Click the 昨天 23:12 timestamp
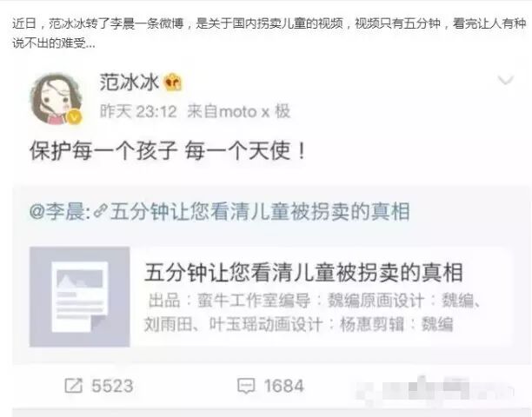 [138, 111]
